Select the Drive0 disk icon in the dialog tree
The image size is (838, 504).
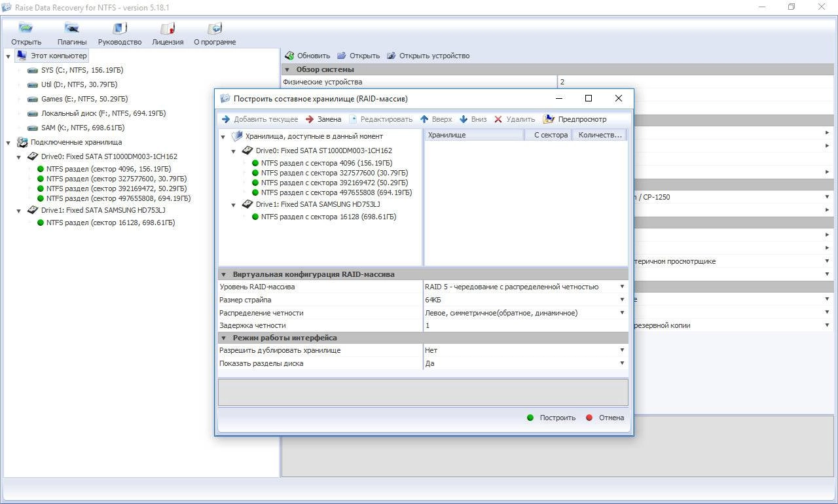click(x=247, y=151)
